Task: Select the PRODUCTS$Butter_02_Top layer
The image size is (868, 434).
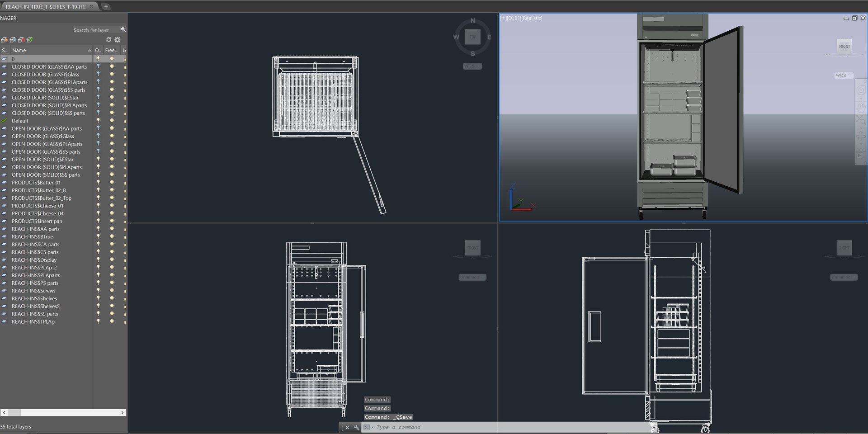Action: (x=42, y=198)
